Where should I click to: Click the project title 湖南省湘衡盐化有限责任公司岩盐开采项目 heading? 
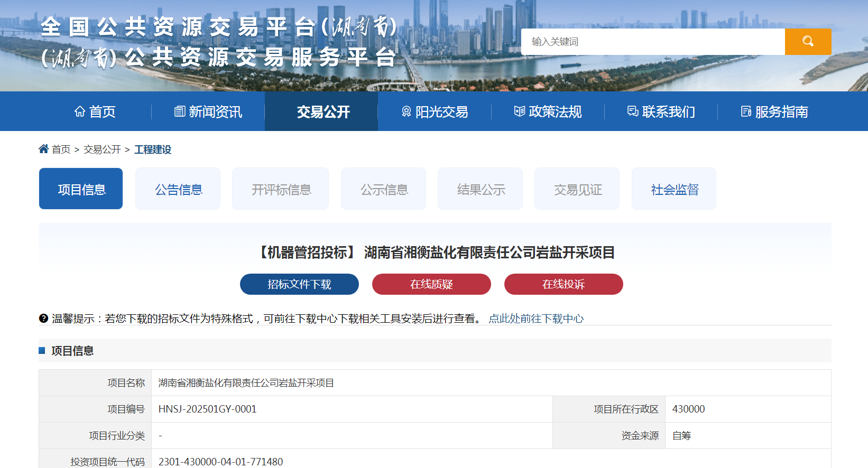(x=490, y=252)
